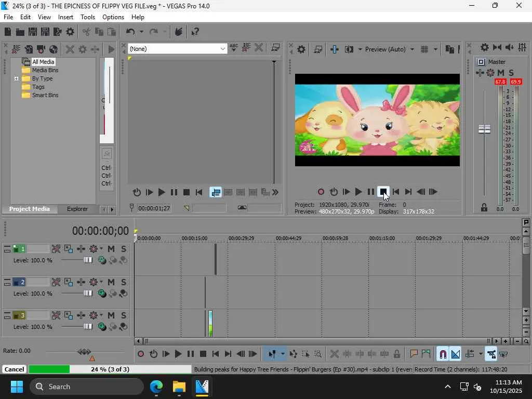Expand the By Type media folder
The image size is (532, 399).
pyautogui.click(x=16, y=78)
